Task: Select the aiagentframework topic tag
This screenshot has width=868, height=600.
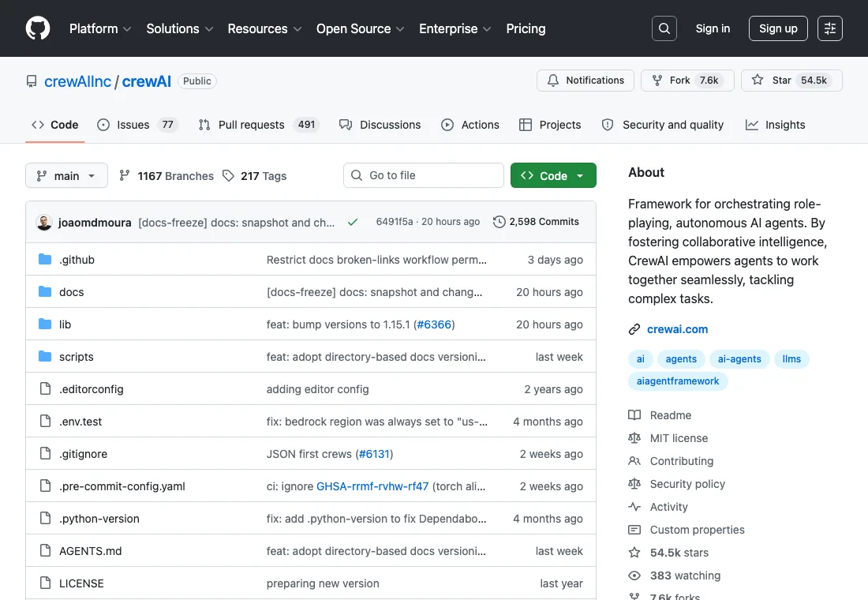Action: pyautogui.click(x=678, y=381)
